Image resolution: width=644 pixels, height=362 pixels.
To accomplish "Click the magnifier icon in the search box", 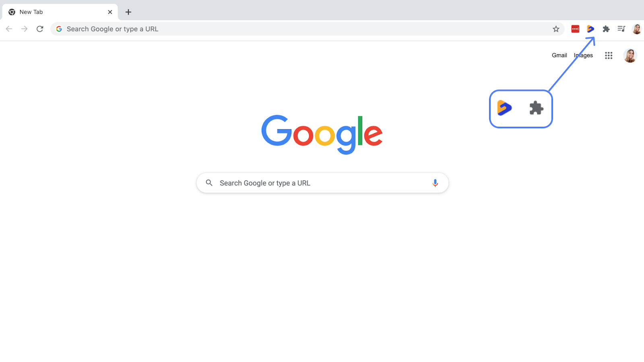I will point(209,183).
